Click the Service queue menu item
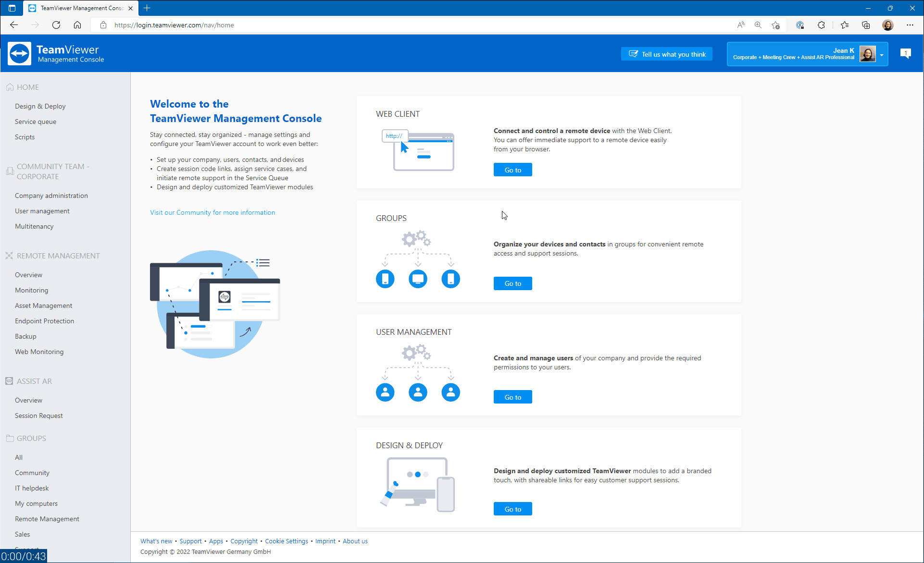This screenshot has height=563, width=924. click(36, 122)
